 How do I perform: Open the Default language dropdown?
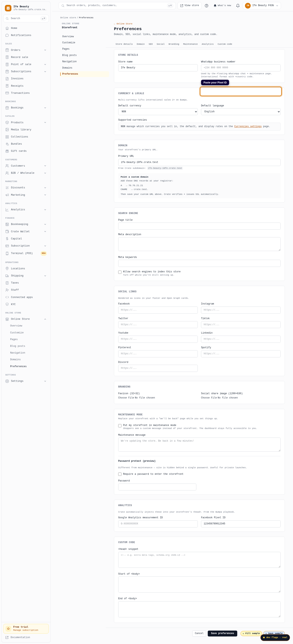point(241,112)
